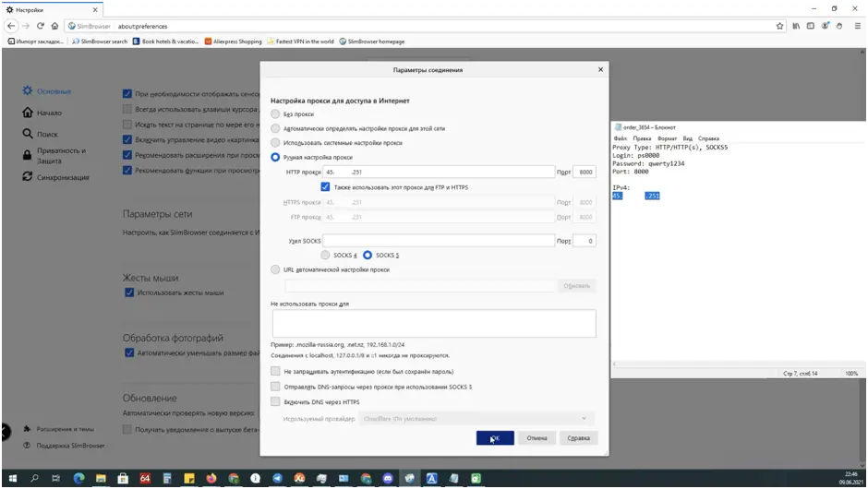Open the Aliexpress Shopping bookmark
The height and width of the screenshot is (489, 868).
[233, 42]
